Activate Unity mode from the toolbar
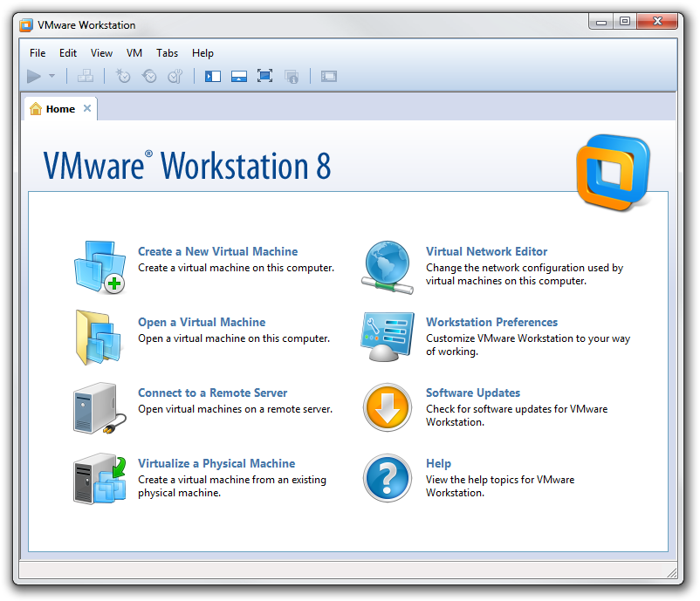This screenshot has height=601, width=700. point(292,76)
